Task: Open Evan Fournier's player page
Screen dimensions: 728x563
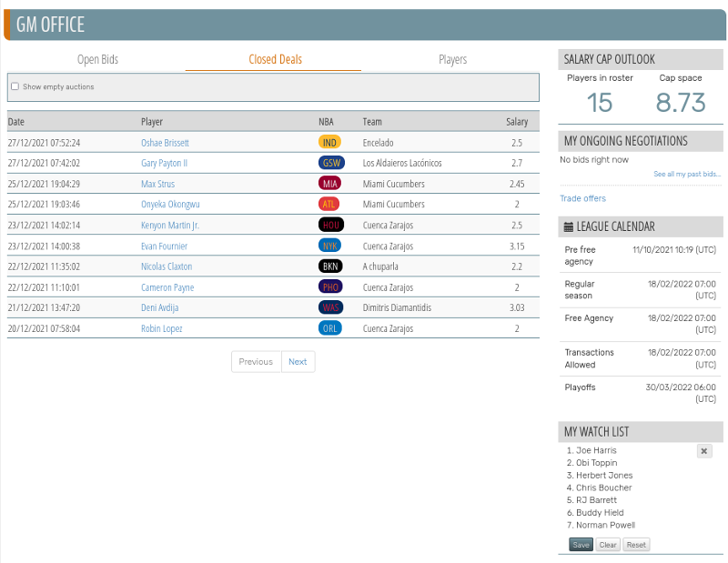Action: [164, 246]
